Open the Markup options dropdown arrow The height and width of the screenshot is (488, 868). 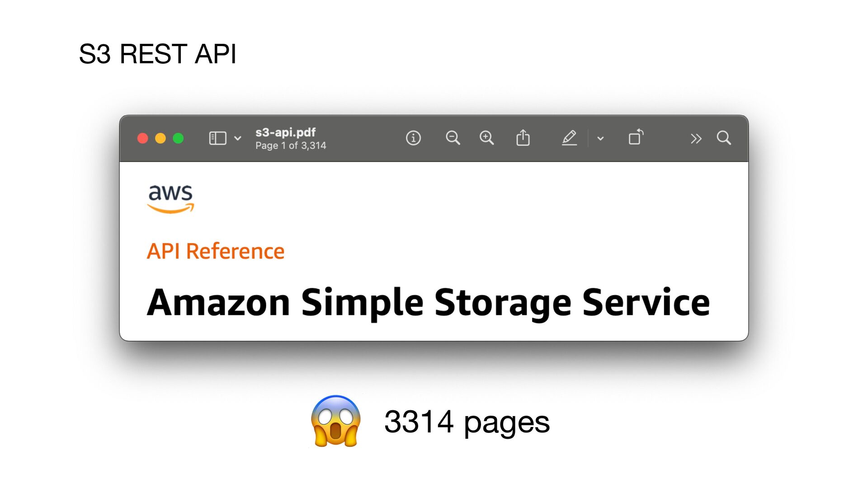pos(600,138)
